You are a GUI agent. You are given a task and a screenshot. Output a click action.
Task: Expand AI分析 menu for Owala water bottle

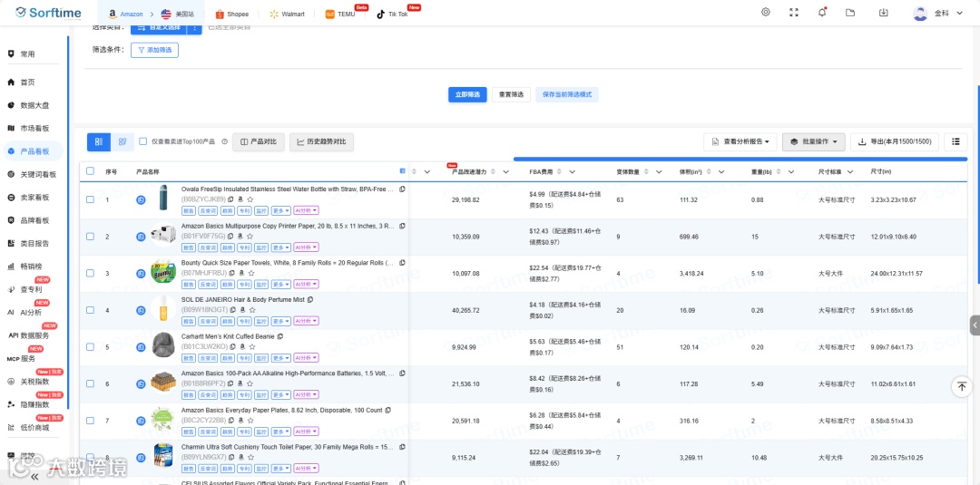click(307, 211)
